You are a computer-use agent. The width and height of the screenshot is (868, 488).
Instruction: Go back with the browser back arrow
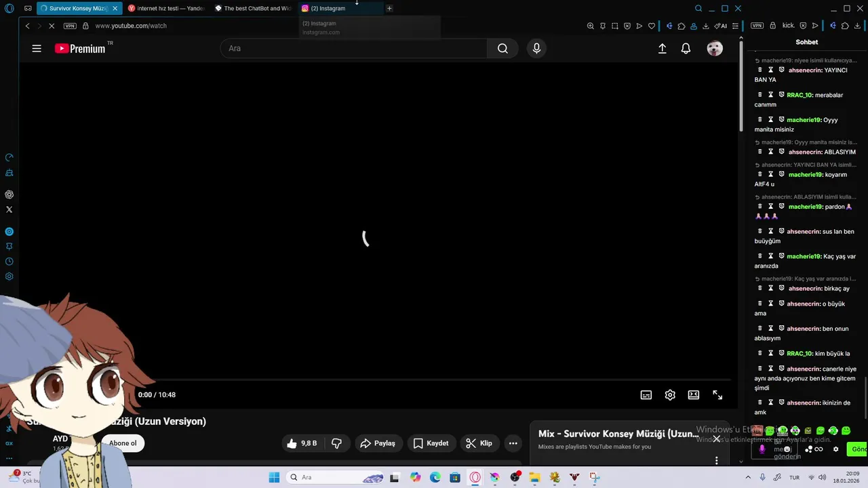click(27, 26)
